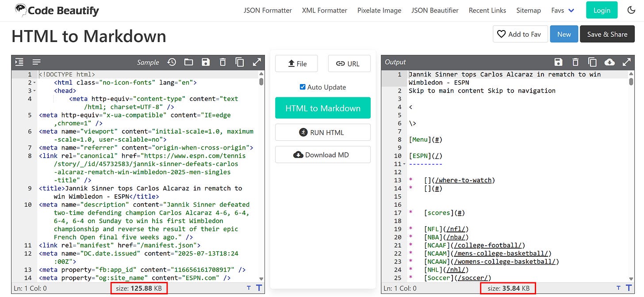Click the Save & Share button
Image resolution: width=644 pixels, height=297 pixels.
(607, 34)
